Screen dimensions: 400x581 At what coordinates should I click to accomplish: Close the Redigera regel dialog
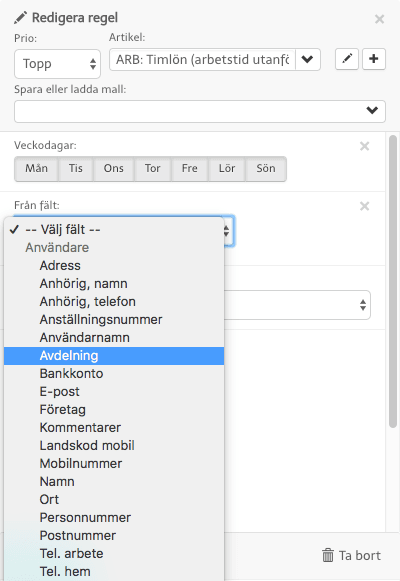(379, 19)
